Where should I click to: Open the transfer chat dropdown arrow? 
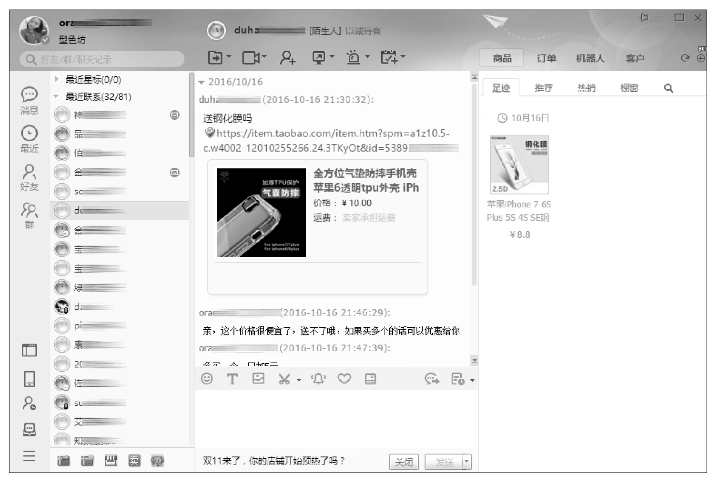[x=228, y=57]
